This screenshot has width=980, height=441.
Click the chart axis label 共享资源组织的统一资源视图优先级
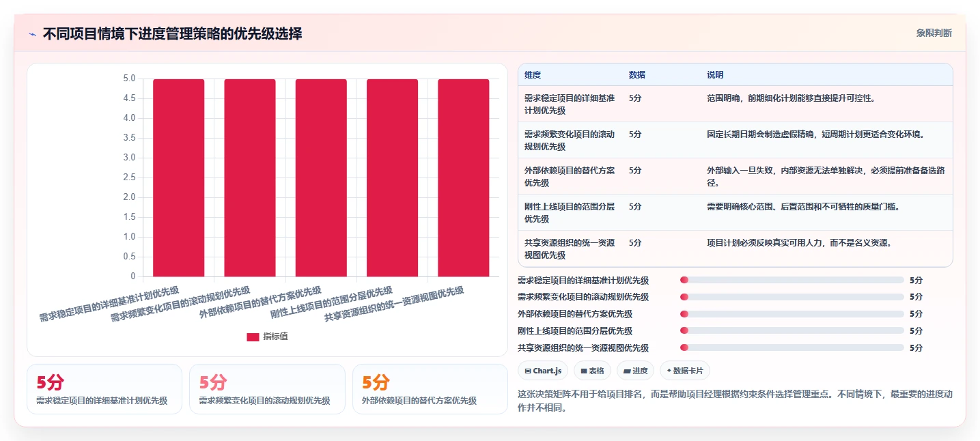coord(394,303)
